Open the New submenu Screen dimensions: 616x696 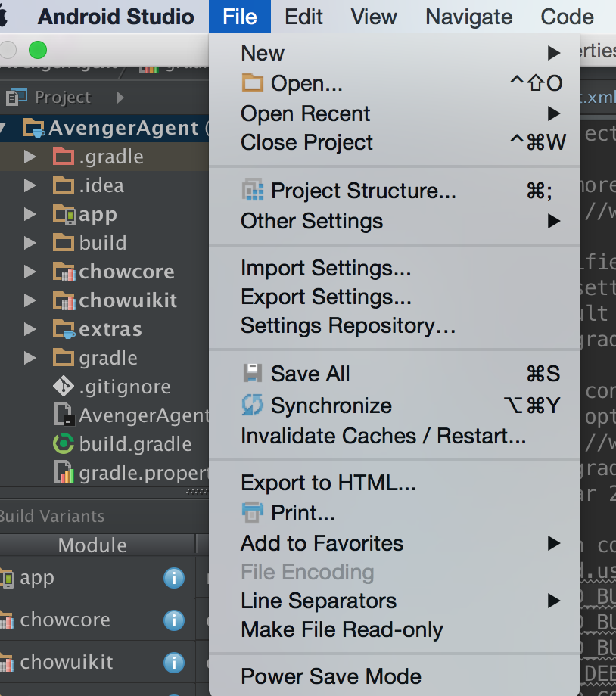pos(394,53)
